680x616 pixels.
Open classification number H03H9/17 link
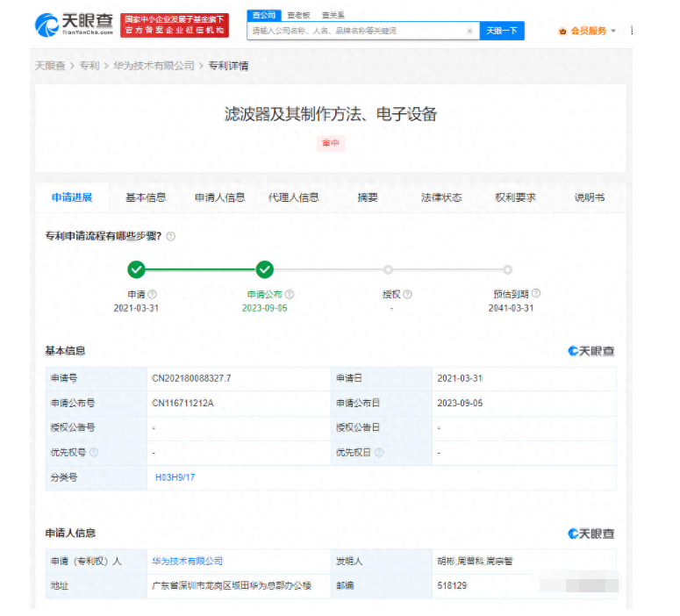175,477
